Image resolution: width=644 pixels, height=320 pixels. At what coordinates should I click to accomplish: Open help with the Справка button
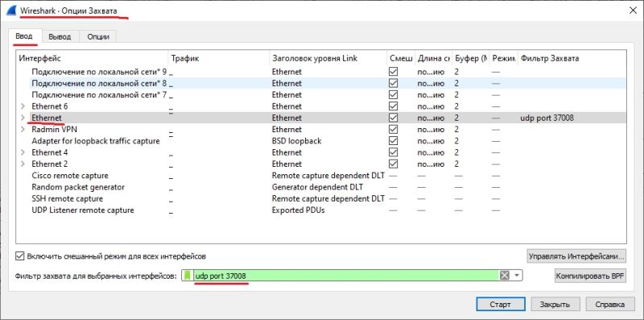610,305
